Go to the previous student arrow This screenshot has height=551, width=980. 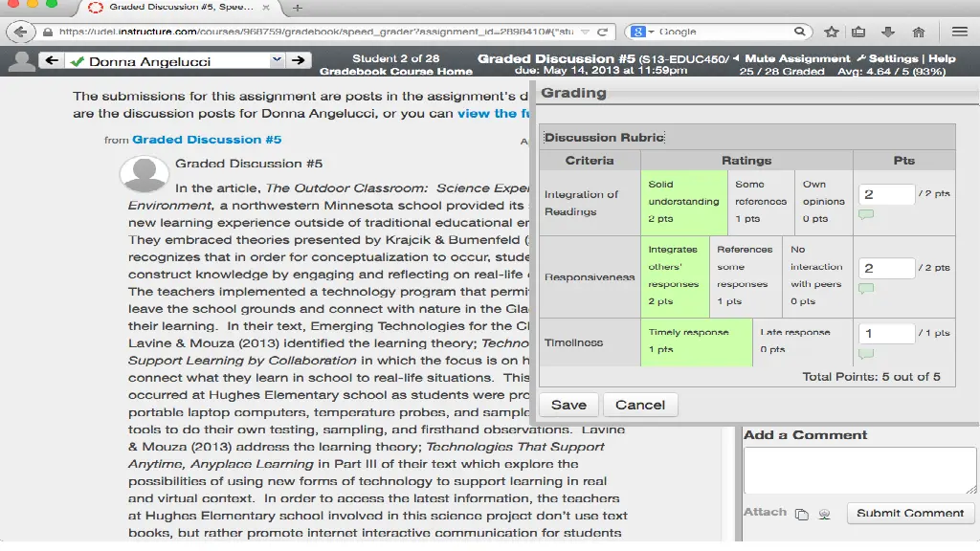51,61
